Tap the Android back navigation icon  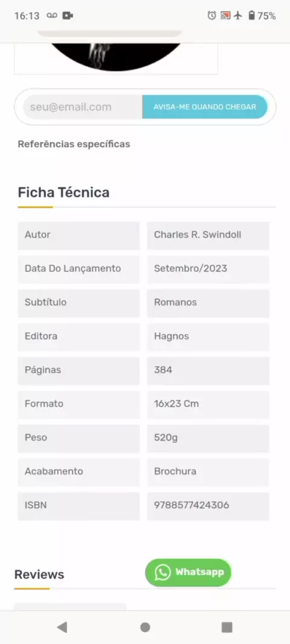tap(62, 627)
